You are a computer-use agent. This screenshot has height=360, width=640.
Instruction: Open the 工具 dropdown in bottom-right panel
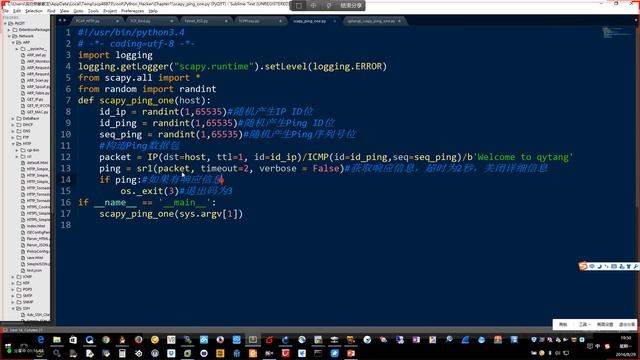point(584,324)
